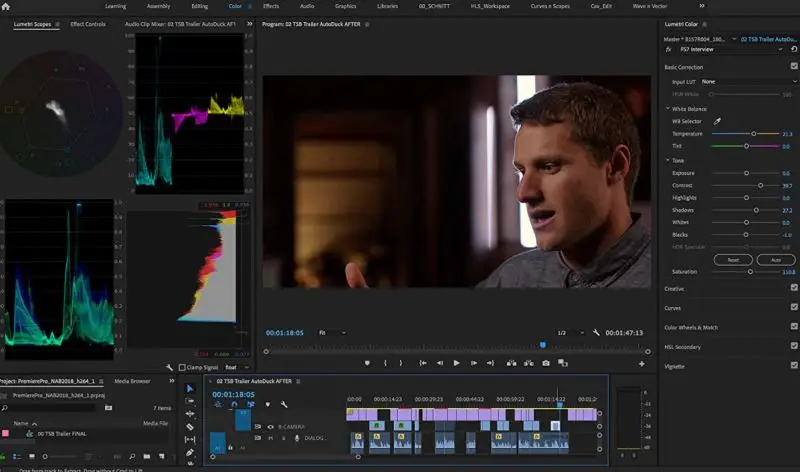This screenshot has height=472, width=800.
Task: Click Mark Out brace in Program monitor
Action: 401,363
